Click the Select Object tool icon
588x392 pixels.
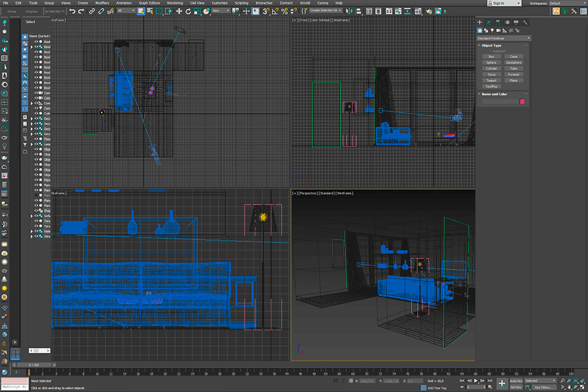pos(141,11)
